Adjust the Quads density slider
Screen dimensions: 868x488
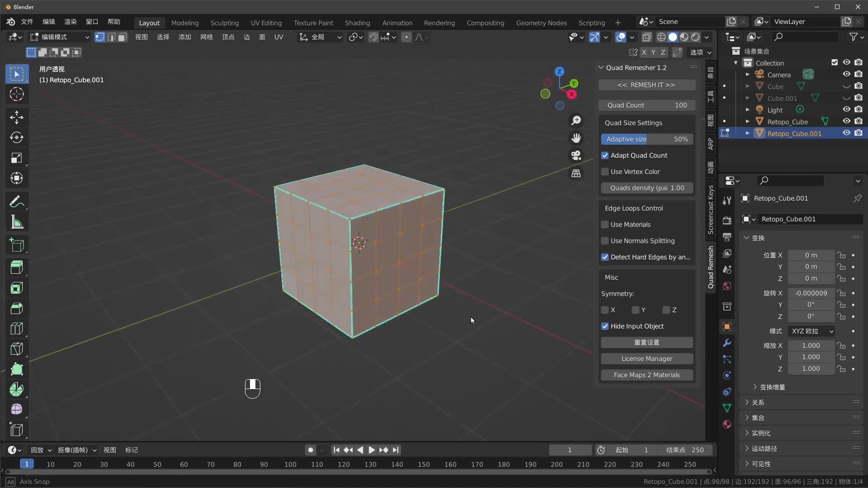pos(646,188)
